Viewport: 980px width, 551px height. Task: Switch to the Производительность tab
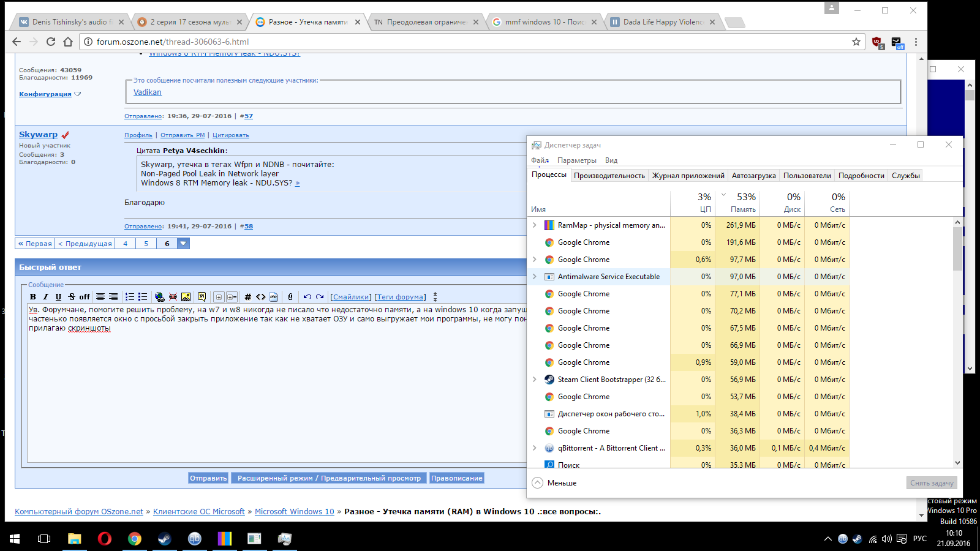coord(609,176)
